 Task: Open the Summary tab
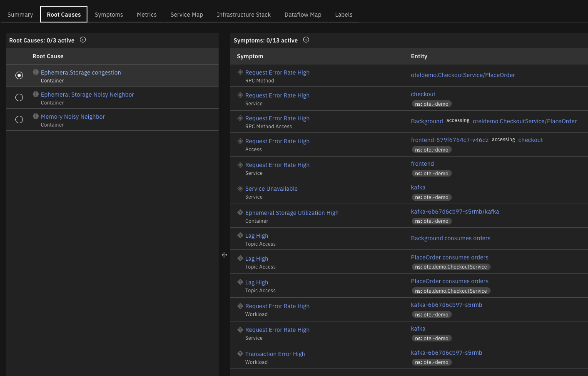click(x=20, y=15)
